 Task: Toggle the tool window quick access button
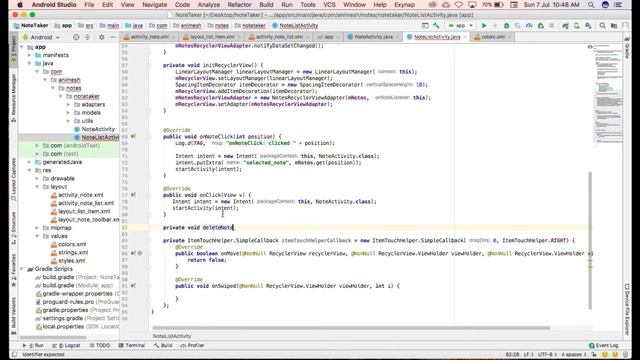coord(14,354)
